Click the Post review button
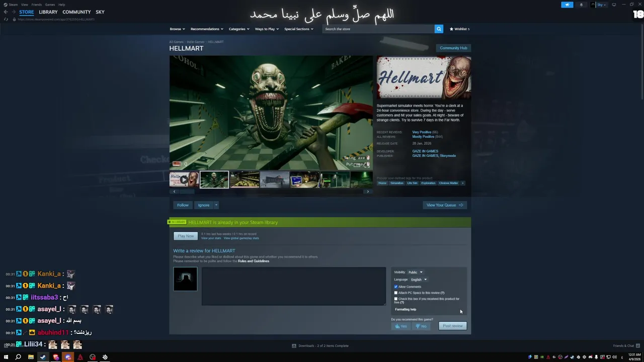644x362 pixels. (x=452, y=326)
